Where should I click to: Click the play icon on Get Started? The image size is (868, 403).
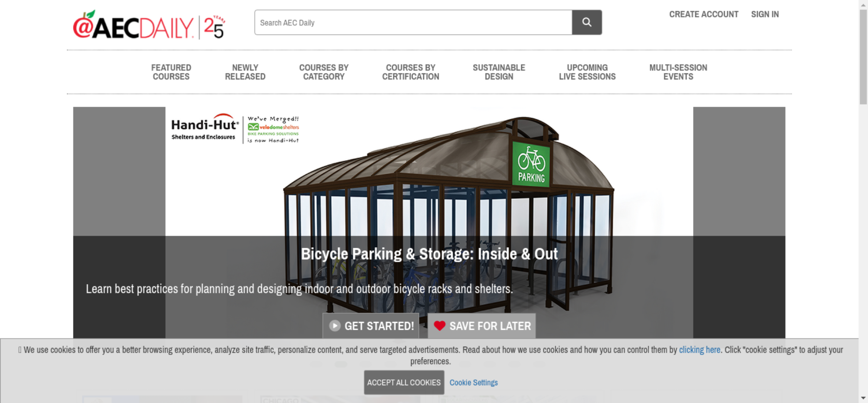pyautogui.click(x=335, y=326)
